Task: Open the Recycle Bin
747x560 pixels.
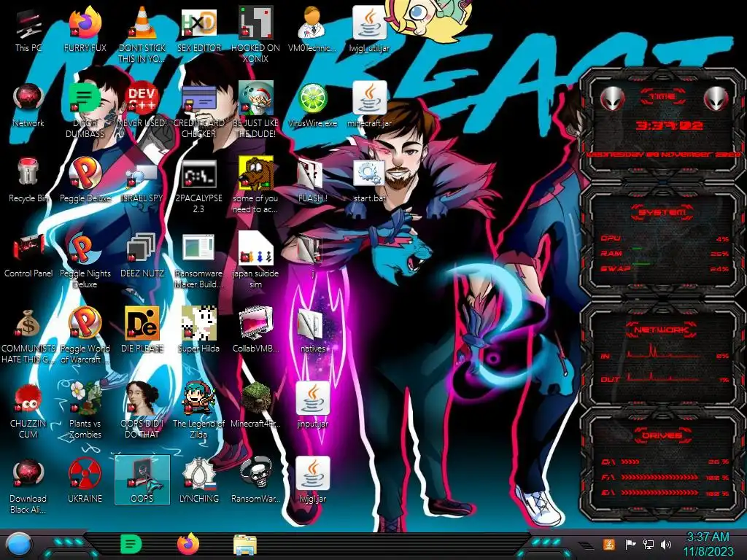Action: (28, 181)
